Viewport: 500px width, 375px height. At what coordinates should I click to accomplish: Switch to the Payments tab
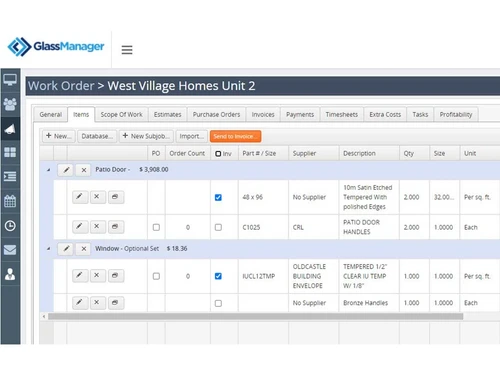point(300,115)
